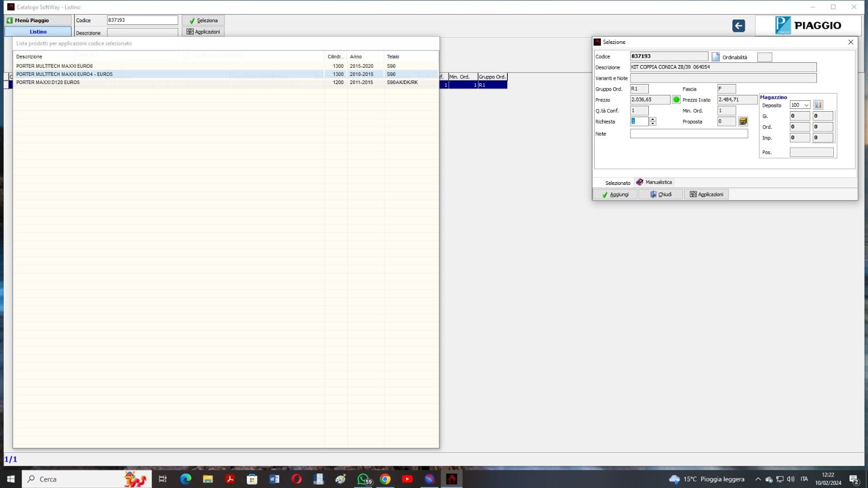Select the Listino menu item
868x488 pixels.
click(x=38, y=31)
